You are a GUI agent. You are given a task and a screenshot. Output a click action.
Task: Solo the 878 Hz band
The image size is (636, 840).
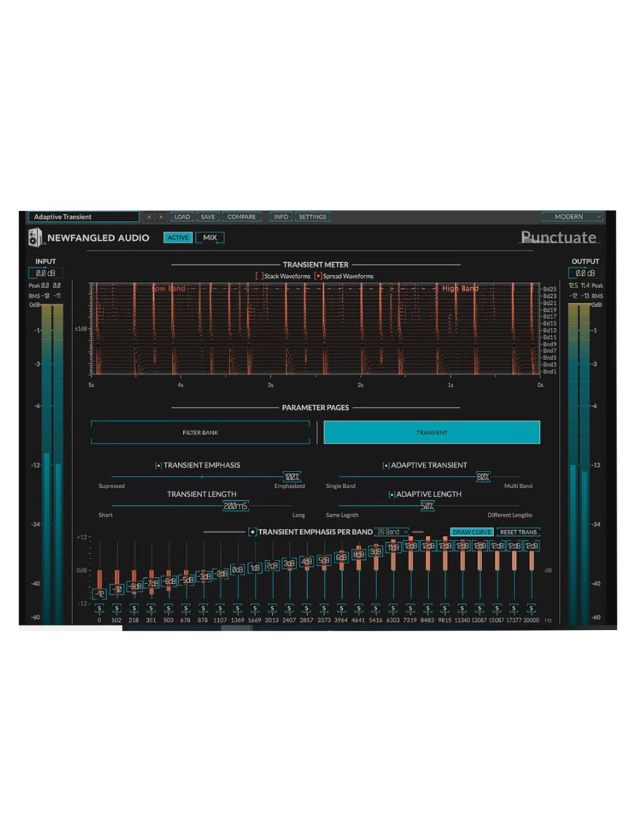(203, 608)
